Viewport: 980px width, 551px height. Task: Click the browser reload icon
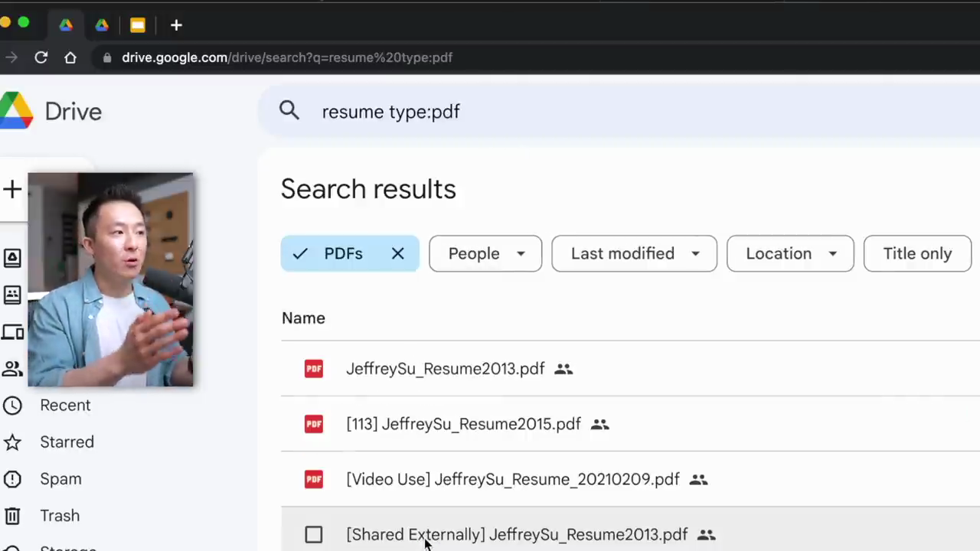click(41, 57)
